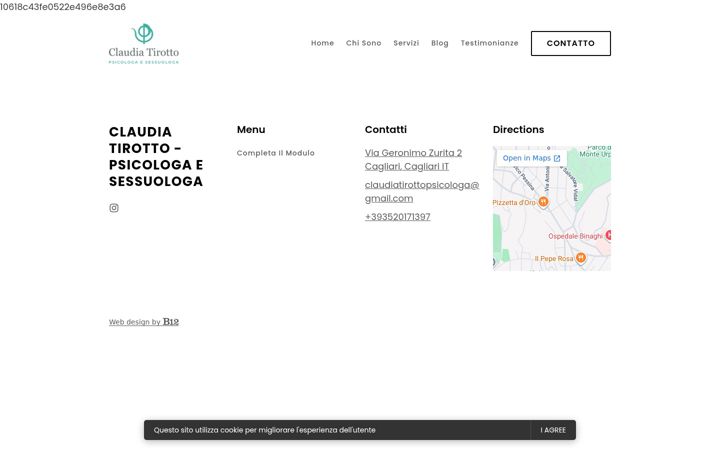Click the claudiatirottopsicologa@gmail.com email link
The height and width of the screenshot is (450, 720).
[x=422, y=192]
